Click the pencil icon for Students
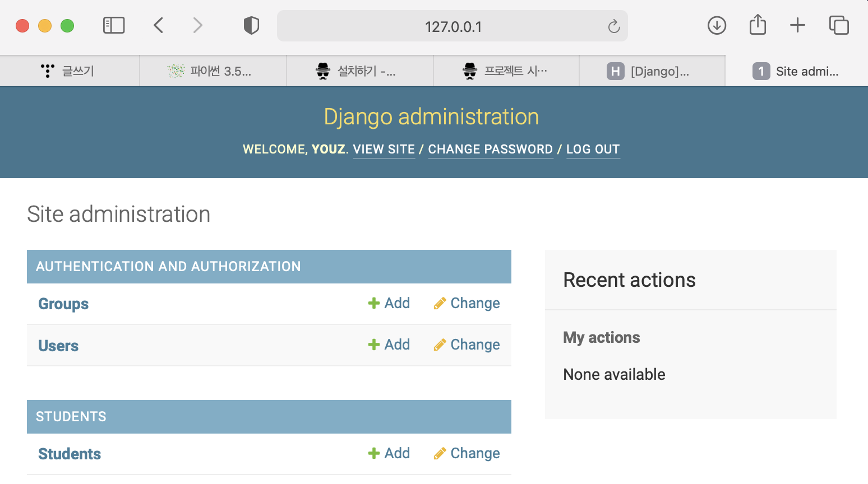Viewport: 868px width, 484px height. (440, 453)
